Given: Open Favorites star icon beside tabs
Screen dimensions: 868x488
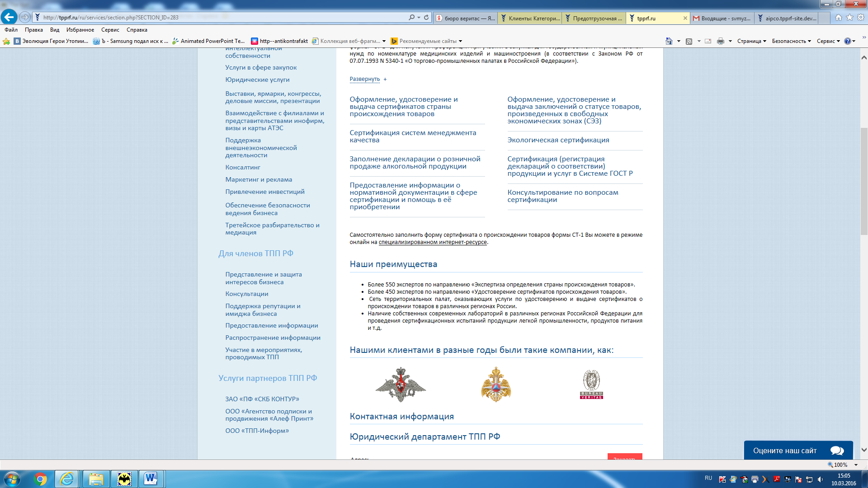Looking at the screenshot, I should point(849,17).
